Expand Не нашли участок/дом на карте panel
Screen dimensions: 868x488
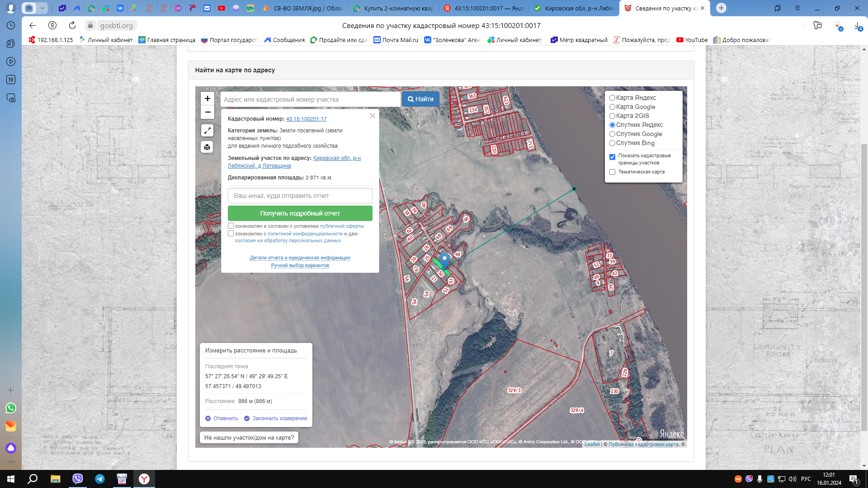pyautogui.click(x=249, y=437)
